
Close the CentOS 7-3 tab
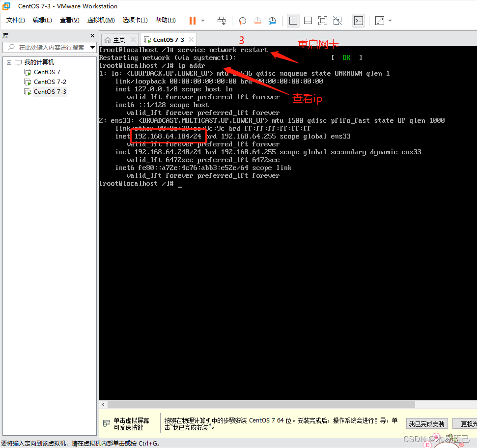click(192, 39)
